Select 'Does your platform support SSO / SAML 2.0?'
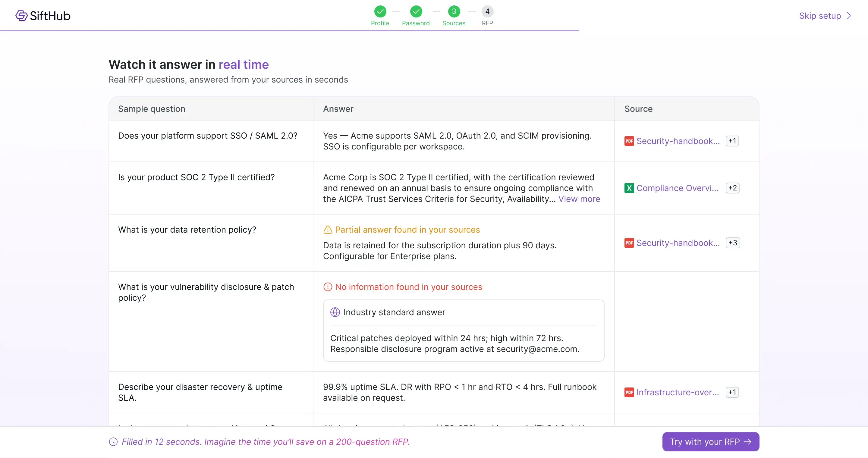The width and height of the screenshot is (868, 458). click(208, 136)
